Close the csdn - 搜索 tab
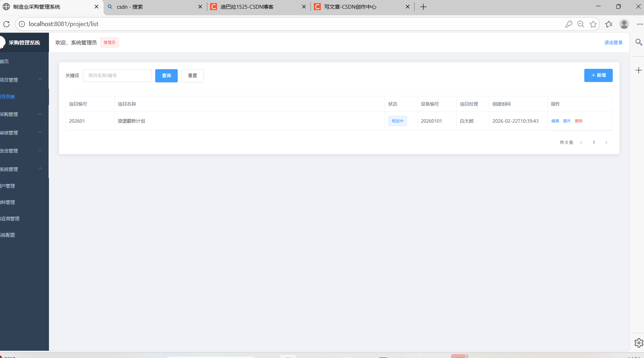 [x=200, y=7]
